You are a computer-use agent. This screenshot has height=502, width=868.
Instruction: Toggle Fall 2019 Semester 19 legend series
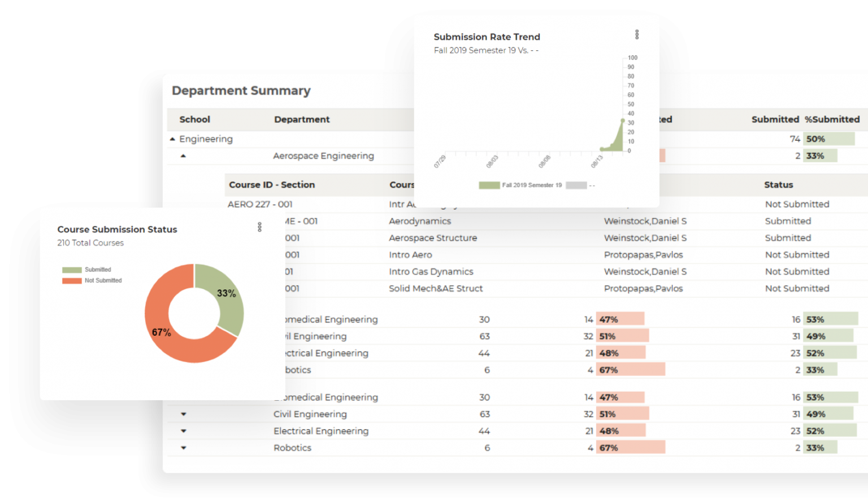point(520,185)
